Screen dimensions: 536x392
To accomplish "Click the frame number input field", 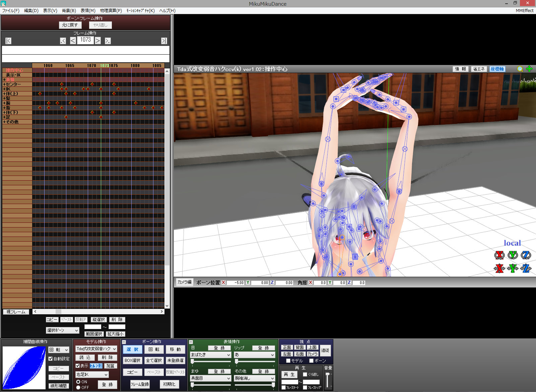I will coord(85,40).
